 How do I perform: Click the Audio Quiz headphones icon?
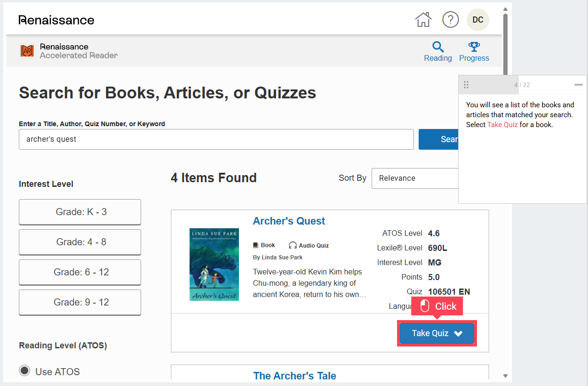[293, 245]
